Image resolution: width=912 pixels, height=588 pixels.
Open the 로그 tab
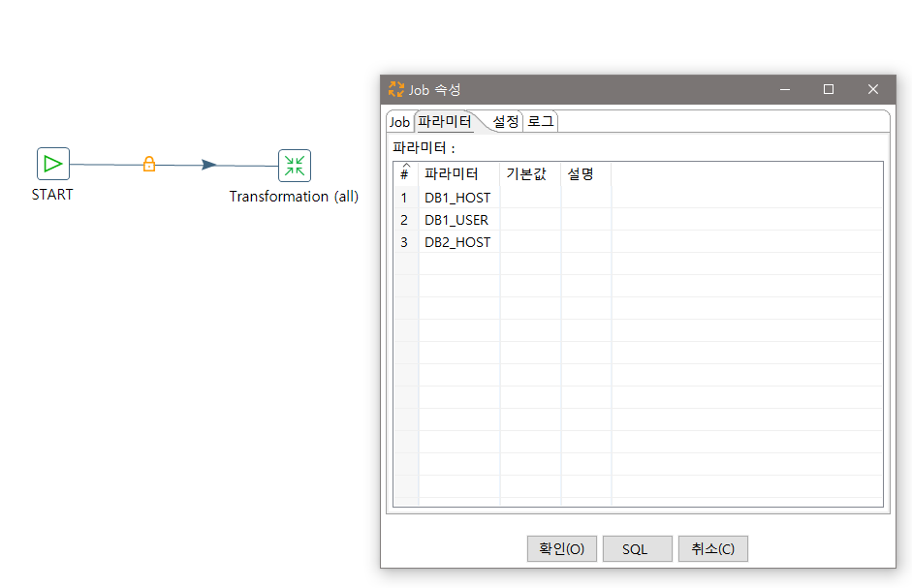tap(541, 121)
